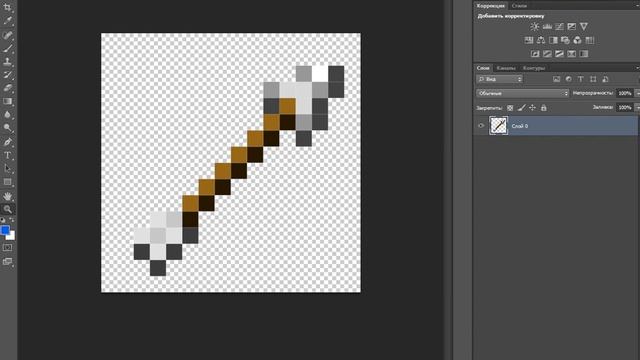640x360 pixels.
Task: Select the Blur tool
Action: [7, 115]
